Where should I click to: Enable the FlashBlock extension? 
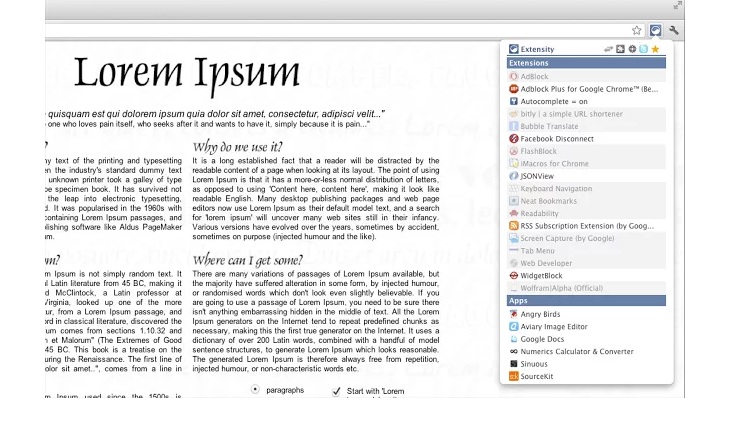(586, 151)
